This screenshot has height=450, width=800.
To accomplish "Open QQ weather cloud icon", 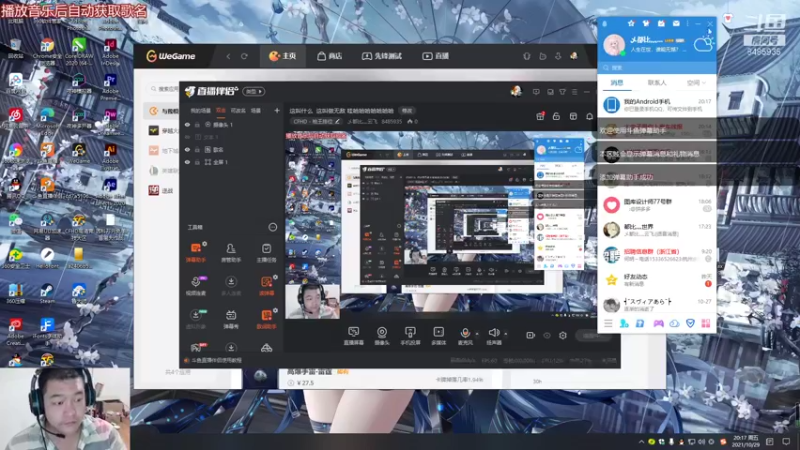I will (703, 45).
